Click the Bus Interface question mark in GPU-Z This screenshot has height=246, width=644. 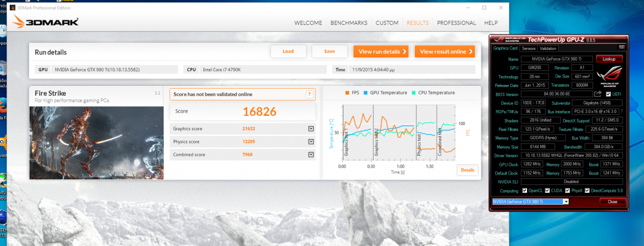tap(621, 111)
